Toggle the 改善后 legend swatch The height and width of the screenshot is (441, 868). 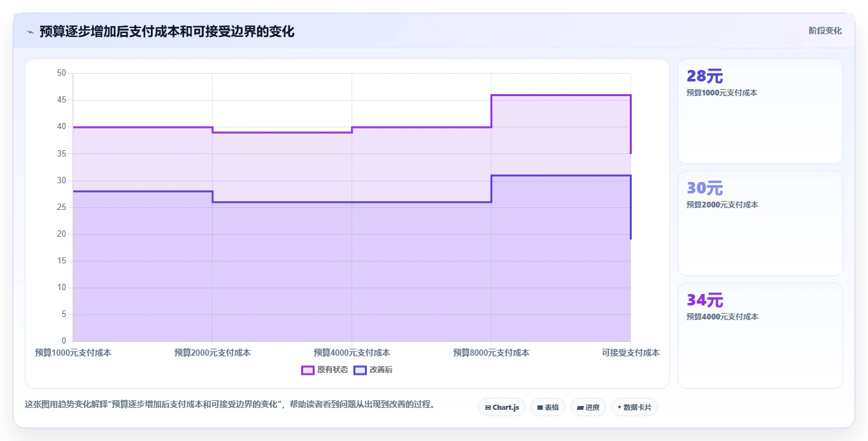click(x=360, y=370)
